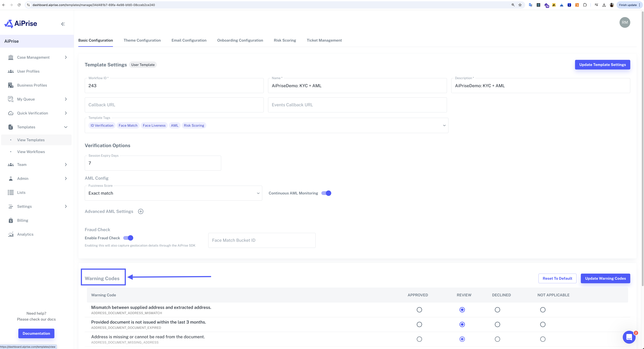
Task: Click Update Warning Codes button
Action: (x=605, y=279)
